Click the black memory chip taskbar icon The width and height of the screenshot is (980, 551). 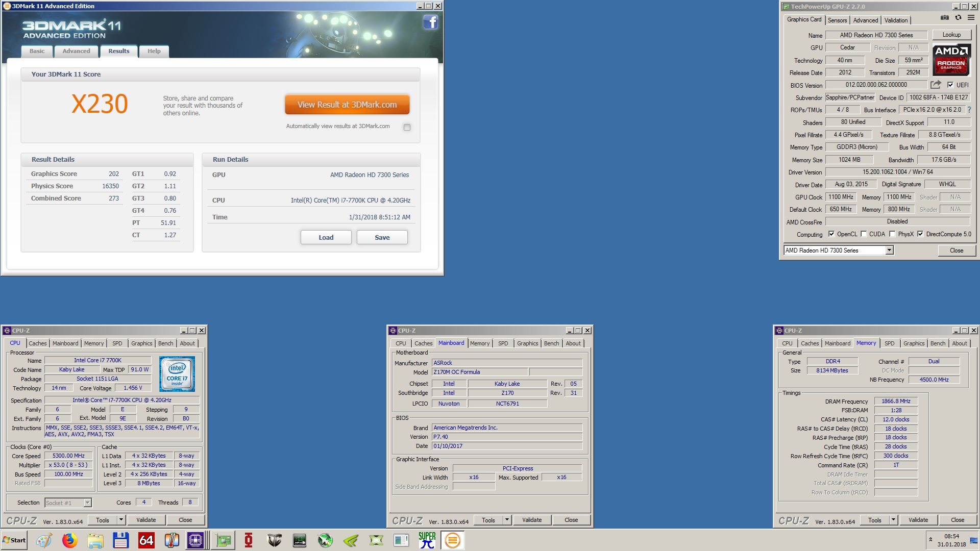(x=300, y=540)
